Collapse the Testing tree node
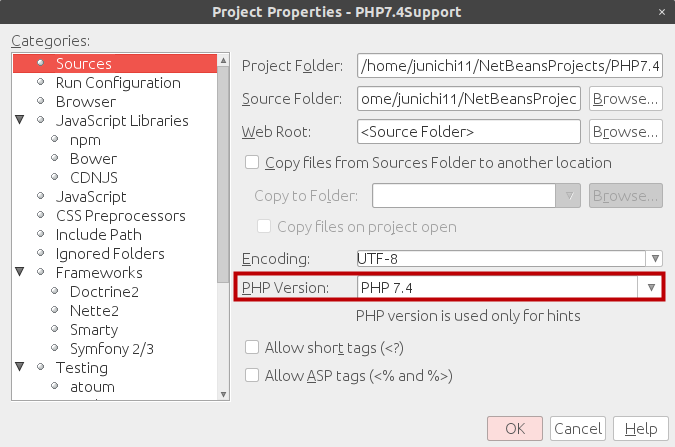675x447 pixels. [x=20, y=368]
